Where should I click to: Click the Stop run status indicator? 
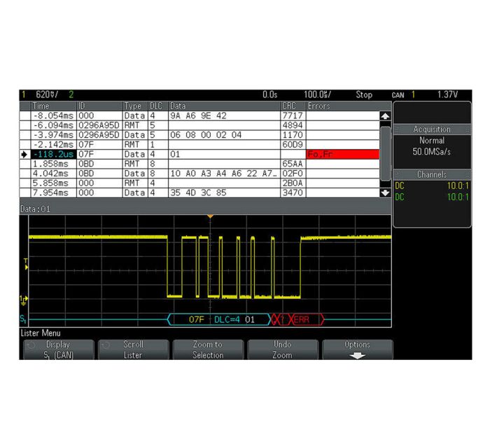point(364,94)
